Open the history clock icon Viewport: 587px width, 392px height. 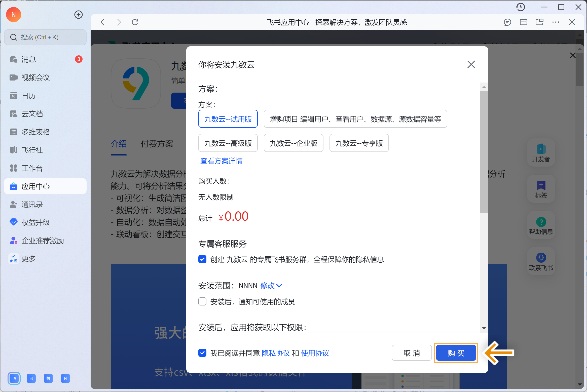pos(521,7)
